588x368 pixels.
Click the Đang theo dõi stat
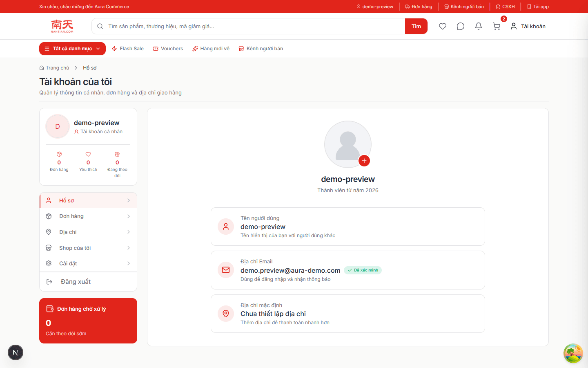click(117, 164)
